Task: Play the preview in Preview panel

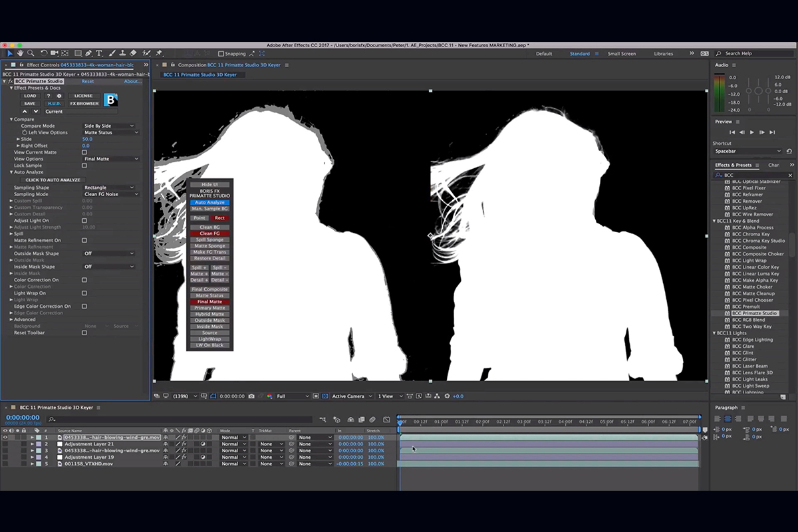Action: pos(752,132)
